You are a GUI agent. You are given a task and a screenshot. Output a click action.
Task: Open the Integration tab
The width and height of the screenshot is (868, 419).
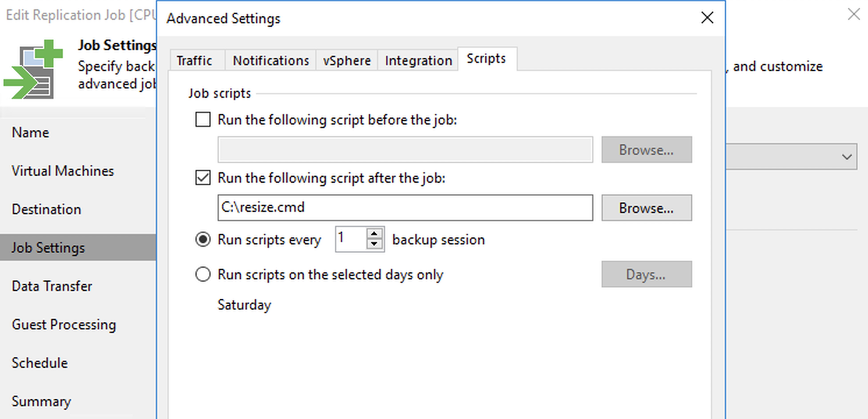click(418, 61)
